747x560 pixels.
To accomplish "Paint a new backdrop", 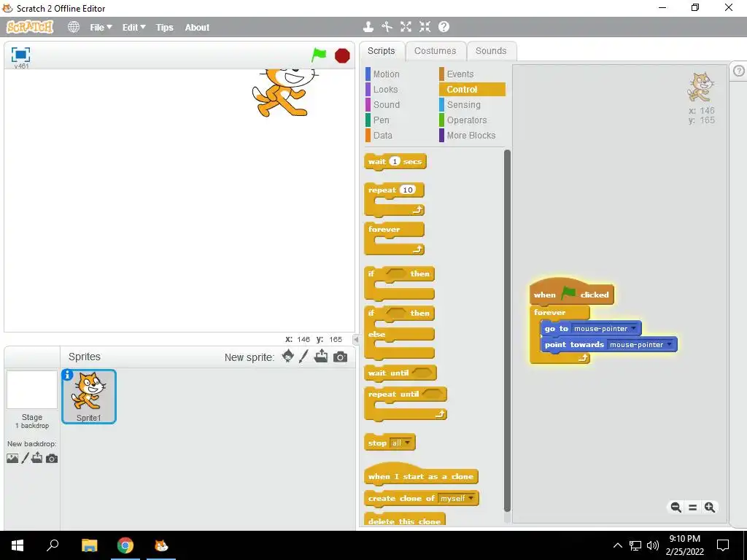I will [x=26, y=458].
